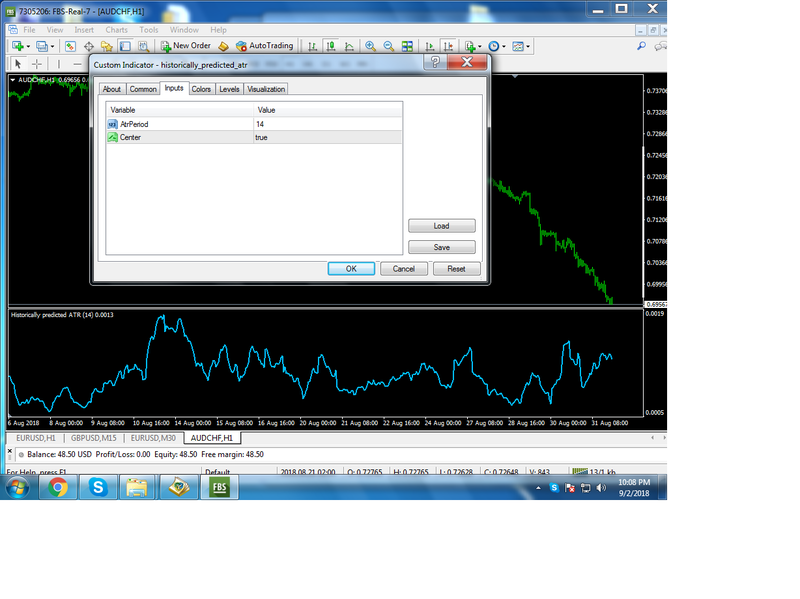Image resolution: width=800 pixels, height=599 pixels.
Task: Switch to the Visualization tab
Action: [x=266, y=89]
